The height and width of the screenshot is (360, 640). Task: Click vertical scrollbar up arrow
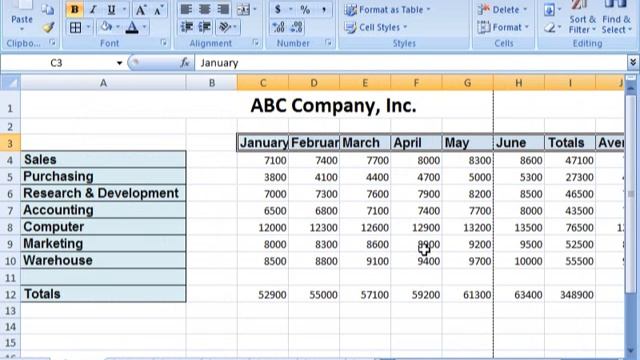[x=631, y=88]
